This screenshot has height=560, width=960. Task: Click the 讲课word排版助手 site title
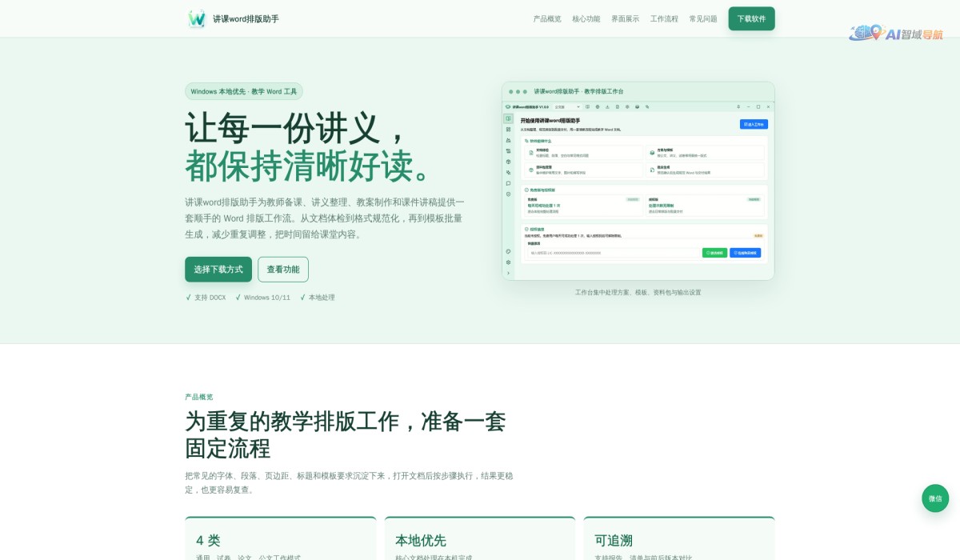click(x=246, y=18)
